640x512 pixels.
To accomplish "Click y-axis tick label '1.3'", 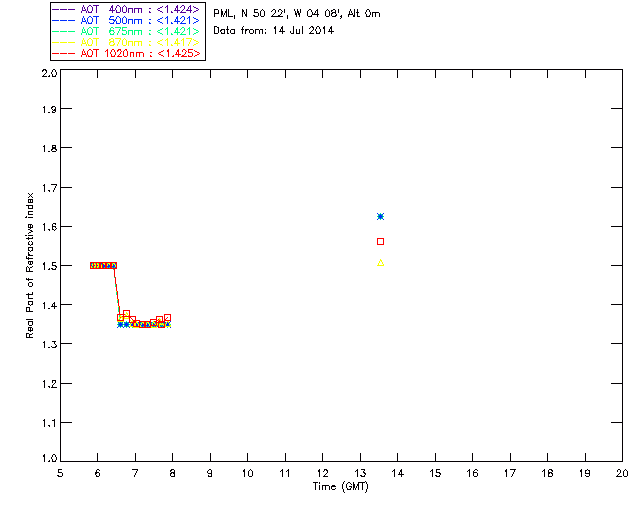I will tap(49, 345).
